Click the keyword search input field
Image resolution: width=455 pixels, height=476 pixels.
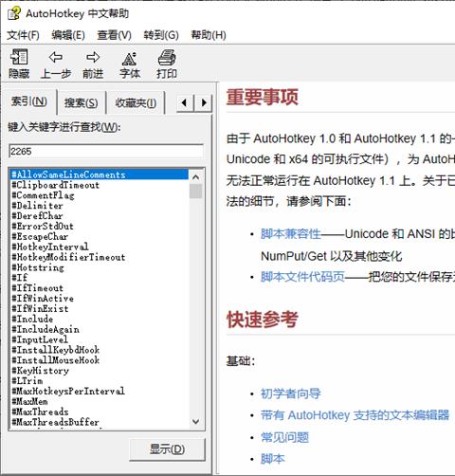tap(106, 151)
